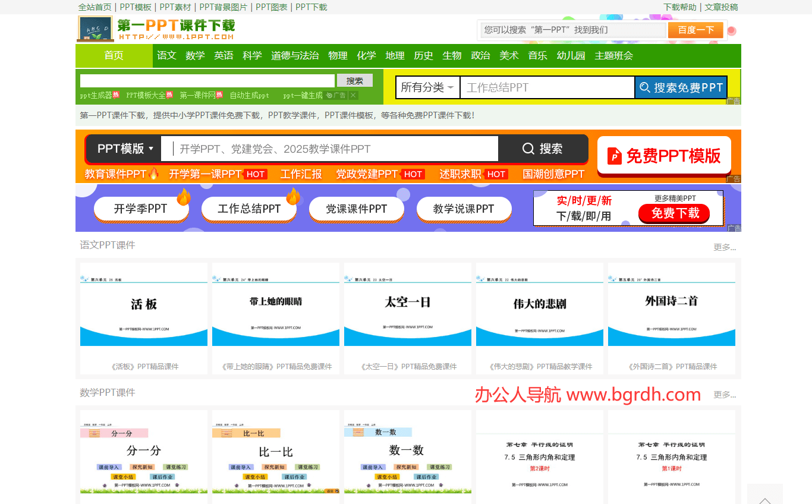This screenshot has width=812, height=504.
Task: Click the red PPT file icon on 免费PPT模版
Action: pos(614,156)
